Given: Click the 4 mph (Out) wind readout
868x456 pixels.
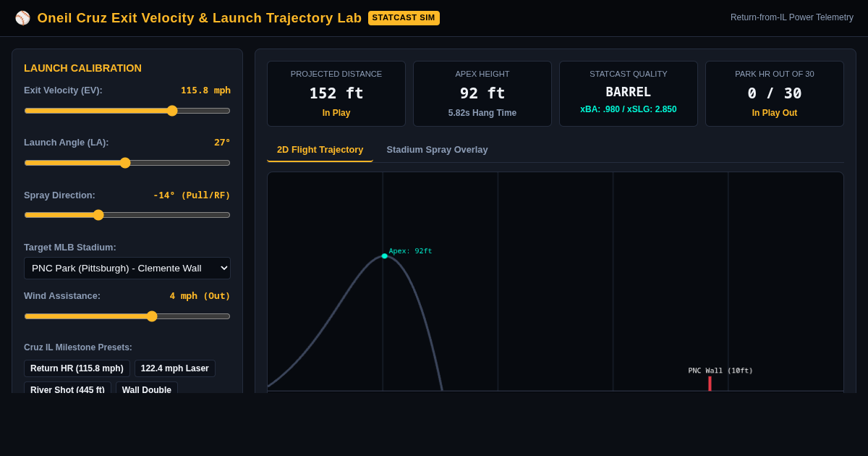Looking at the screenshot, I should pos(200,296).
